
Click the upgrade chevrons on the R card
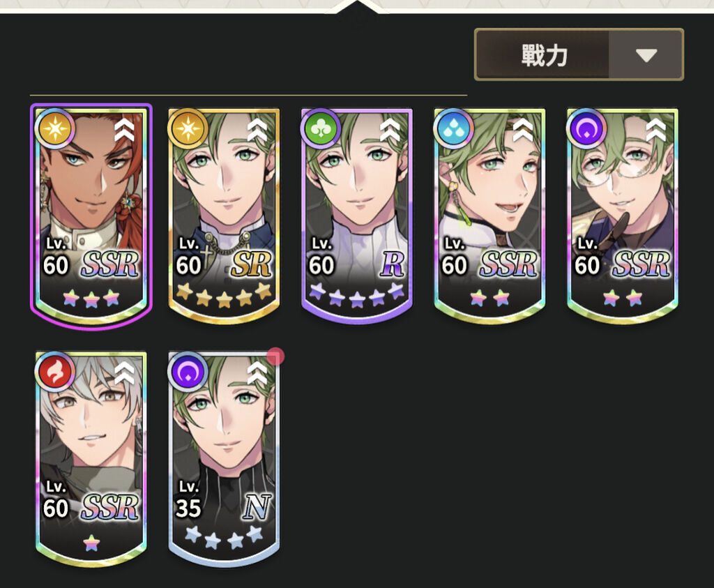pyautogui.click(x=390, y=130)
